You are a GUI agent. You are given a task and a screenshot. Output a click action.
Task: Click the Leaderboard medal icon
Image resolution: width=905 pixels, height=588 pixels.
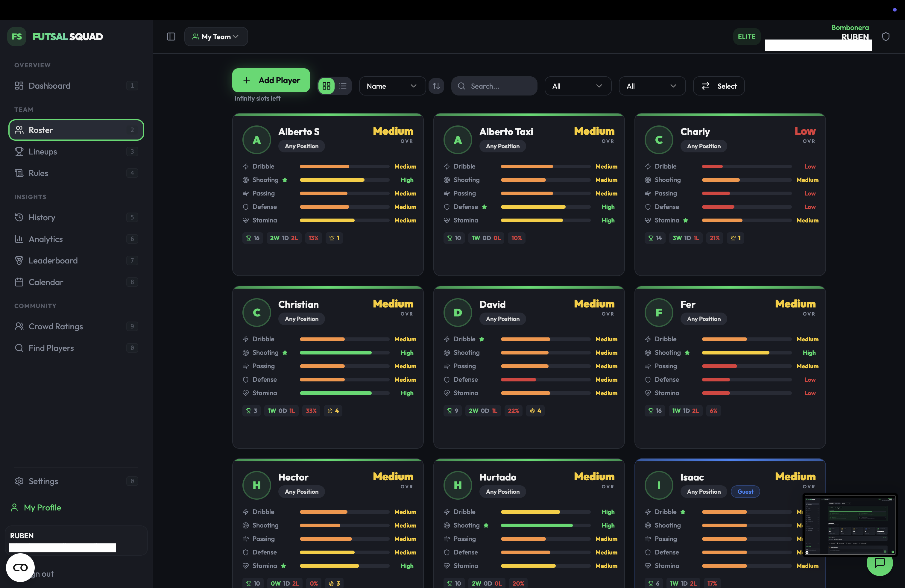click(19, 260)
